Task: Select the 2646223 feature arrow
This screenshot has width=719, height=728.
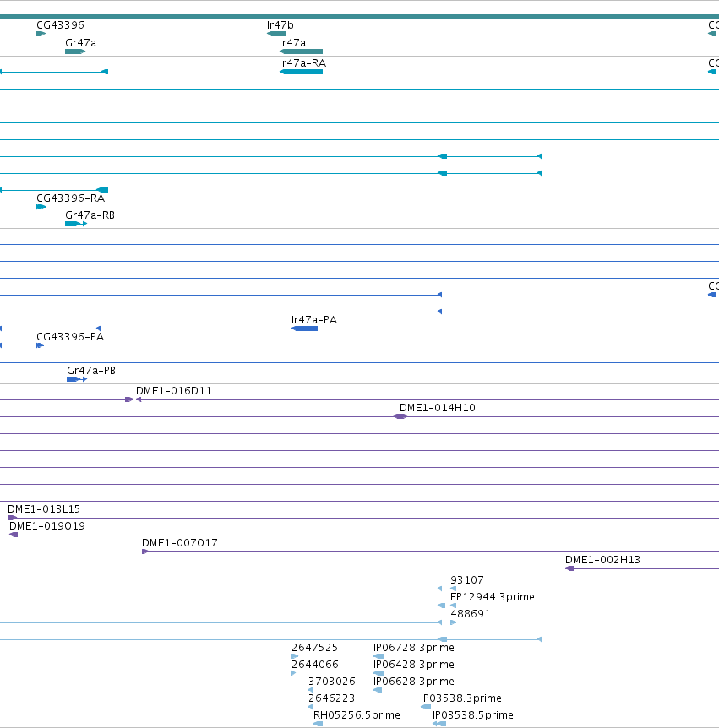Action: [310, 707]
